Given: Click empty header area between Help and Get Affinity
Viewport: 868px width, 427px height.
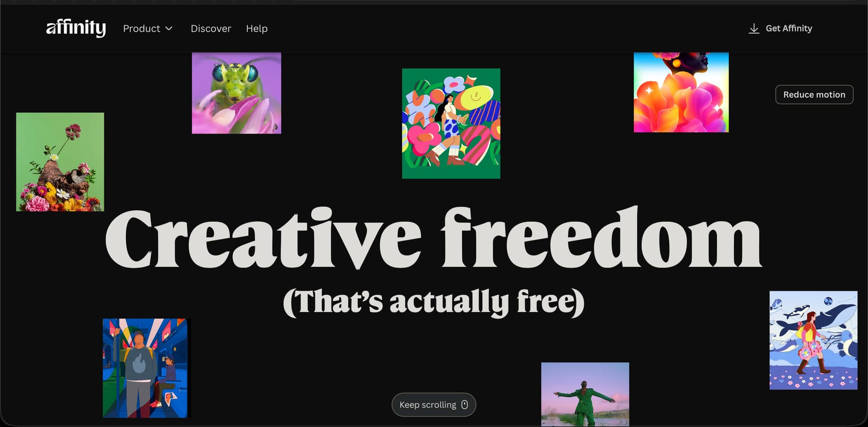Looking at the screenshot, I should pos(506,28).
